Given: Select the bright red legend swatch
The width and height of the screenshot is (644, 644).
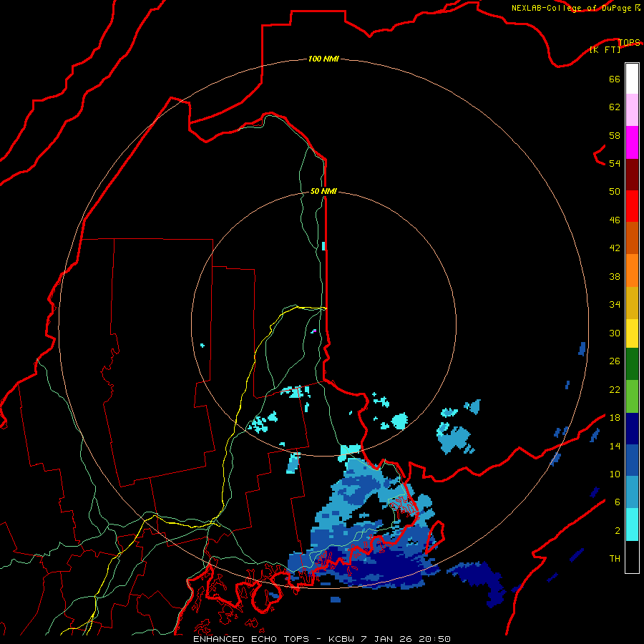Looking at the screenshot, I should point(632,206).
